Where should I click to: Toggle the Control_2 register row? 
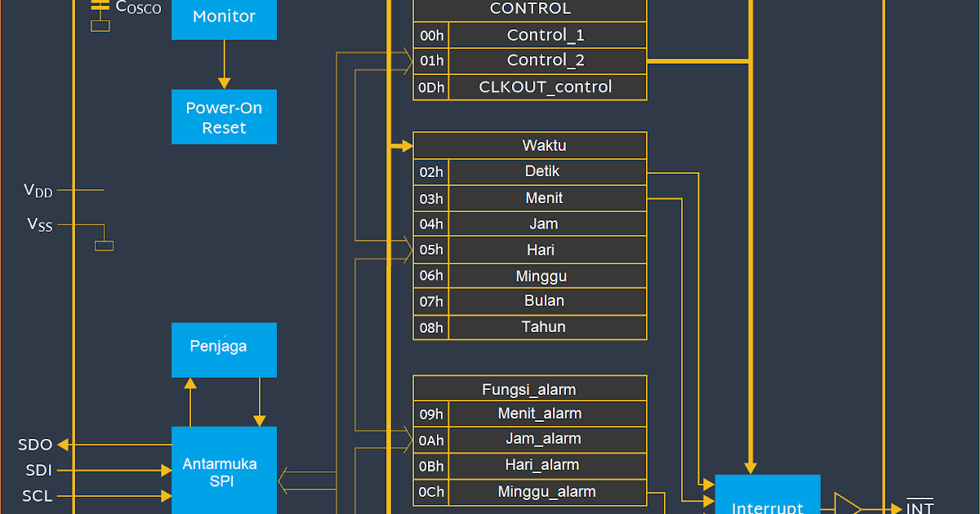546,60
